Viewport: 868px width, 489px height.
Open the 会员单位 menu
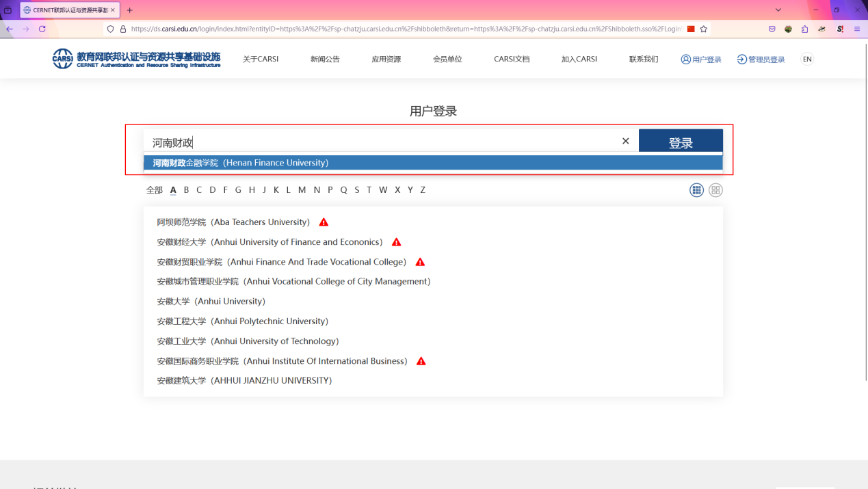pyautogui.click(x=447, y=60)
